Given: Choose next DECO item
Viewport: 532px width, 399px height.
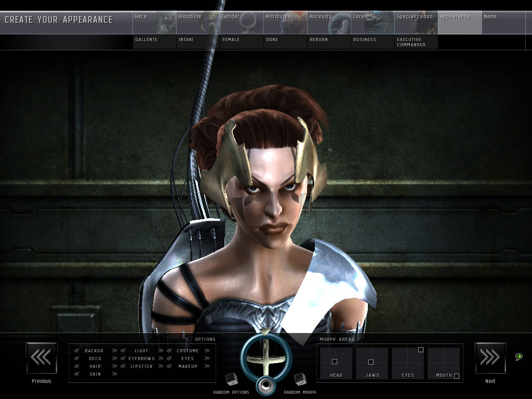Looking at the screenshot, I should pos(114,358).
